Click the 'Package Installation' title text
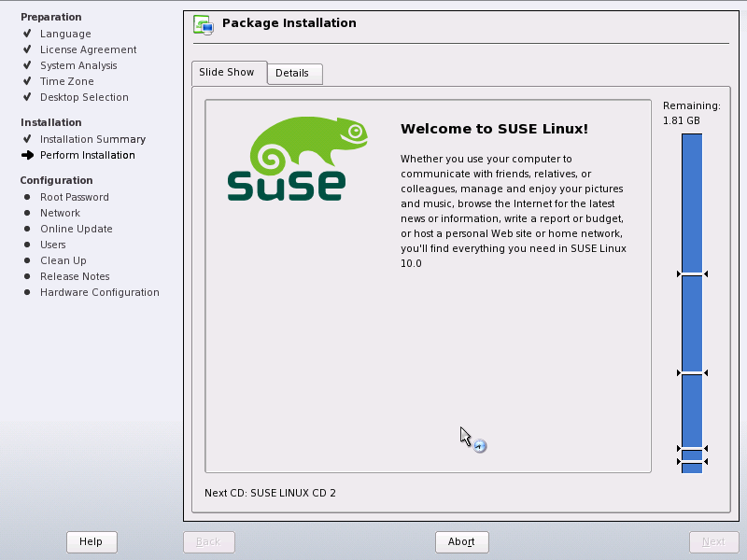 click(289, 22)
